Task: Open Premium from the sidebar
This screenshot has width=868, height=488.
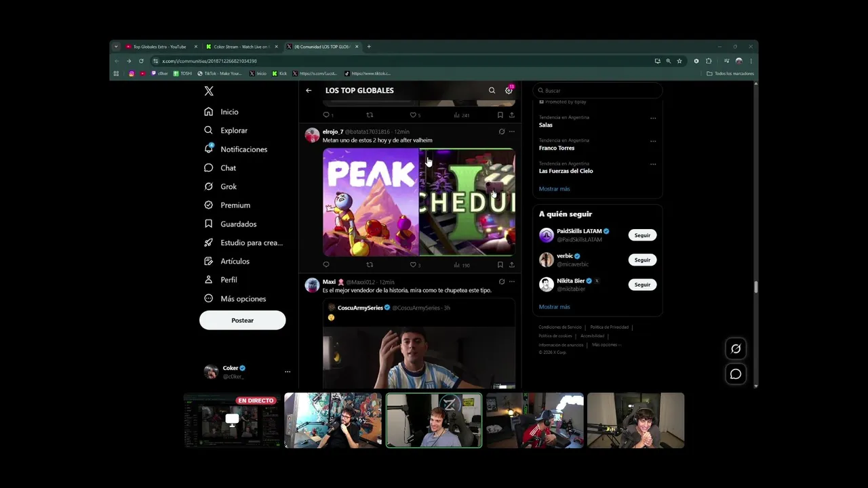Action: (x=227, y=205)
